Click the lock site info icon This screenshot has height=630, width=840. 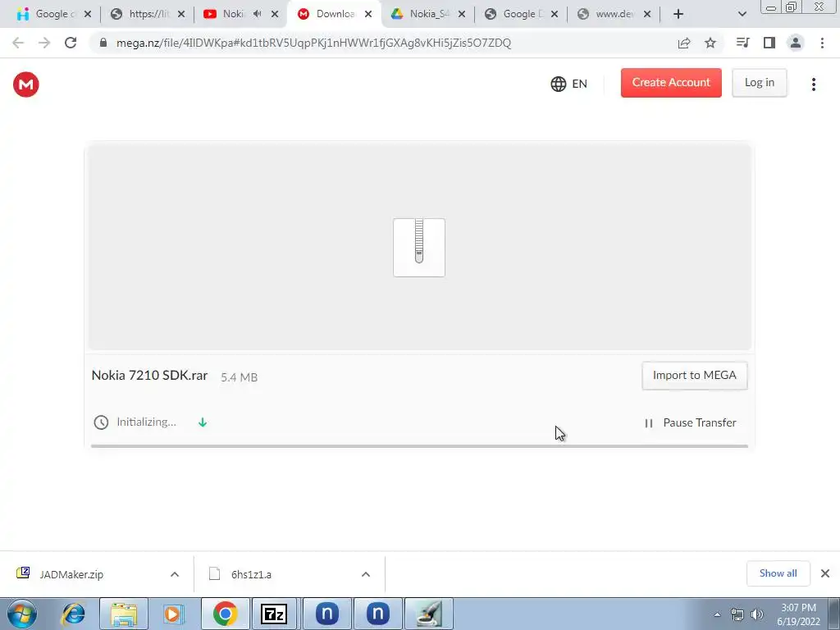point(103,43)
